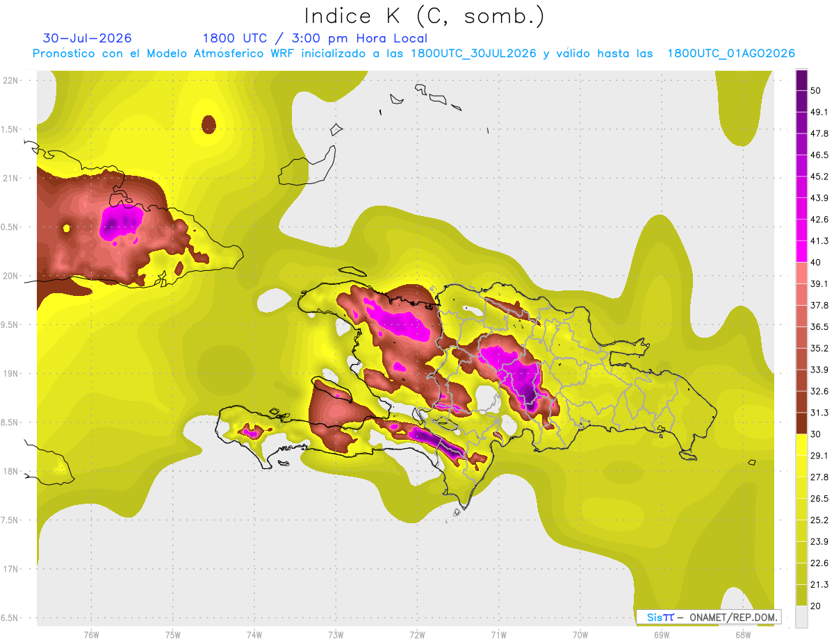Viewport: 834px width, 644px height.
Task: Click the colorbar value "33.9"
Action: coord(819,370)
